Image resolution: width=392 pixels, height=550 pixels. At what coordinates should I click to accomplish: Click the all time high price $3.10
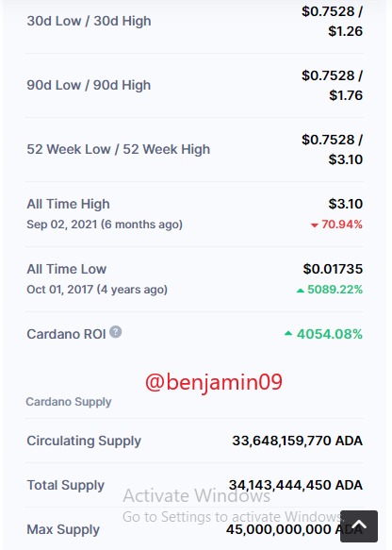click(346, 204)
